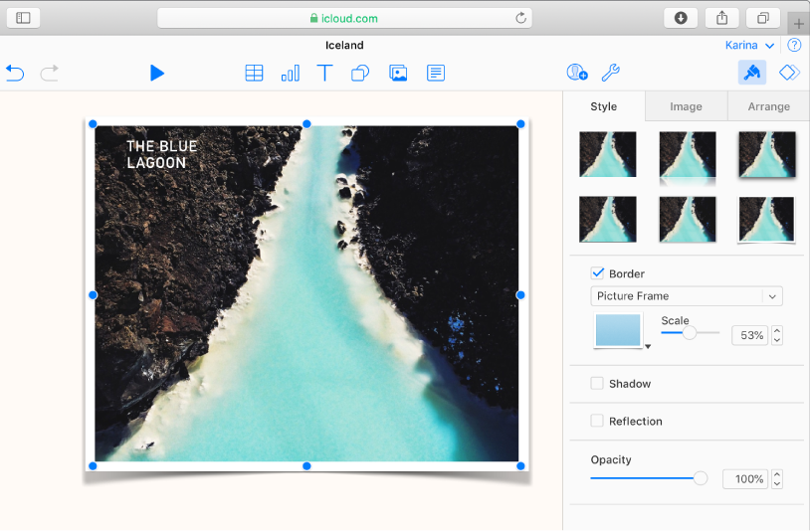Click the Format paintbrush button

[x=752, y=73]
